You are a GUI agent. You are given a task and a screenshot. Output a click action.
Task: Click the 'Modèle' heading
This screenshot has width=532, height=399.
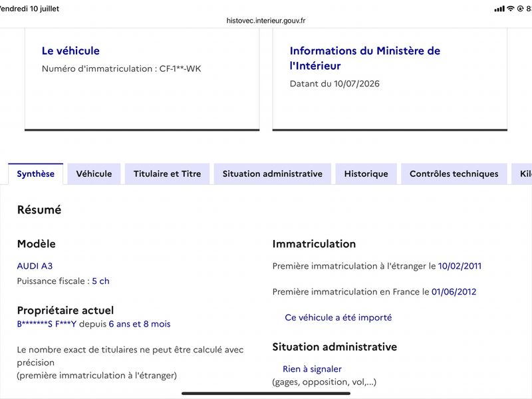[x=37, y=244]
